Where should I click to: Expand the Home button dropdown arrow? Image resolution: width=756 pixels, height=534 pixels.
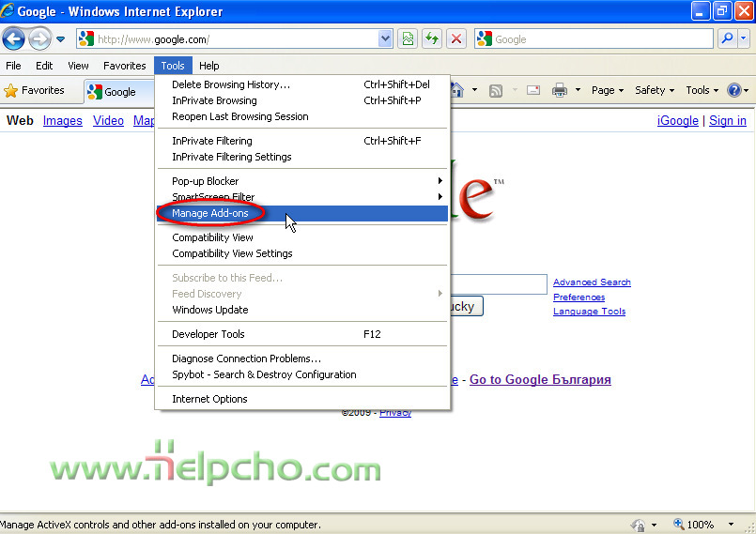(474, 90)
